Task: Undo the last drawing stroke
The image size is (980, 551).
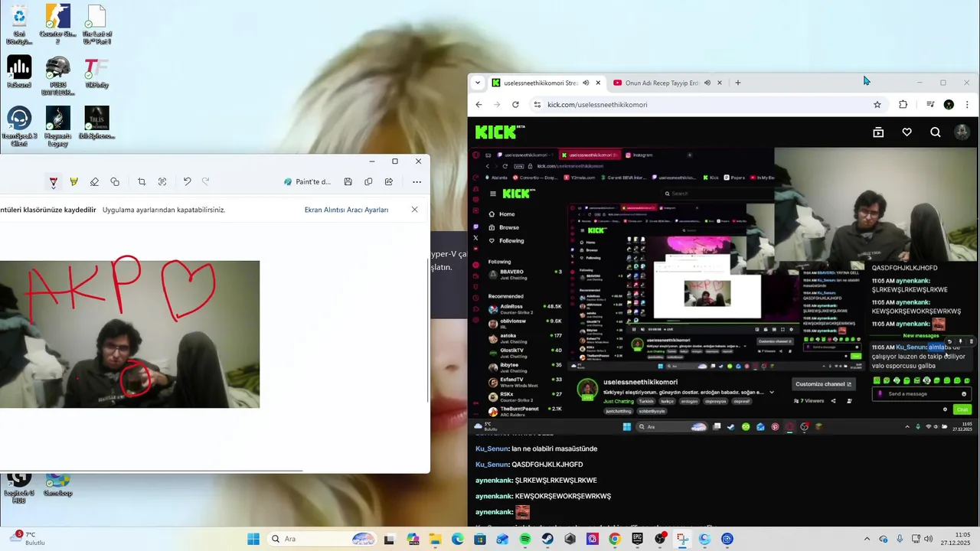Action: pyautogui.click(x=187, y=182)
